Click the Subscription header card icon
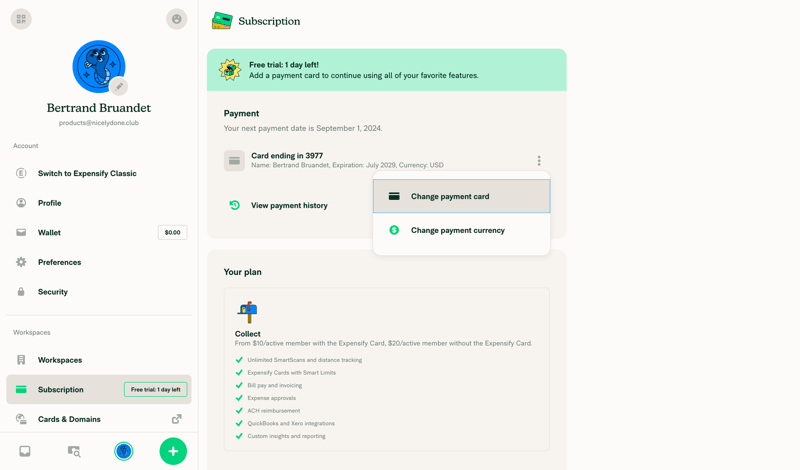Image resolution: width=800 pixels, height=470 pixels. point(222,21)
